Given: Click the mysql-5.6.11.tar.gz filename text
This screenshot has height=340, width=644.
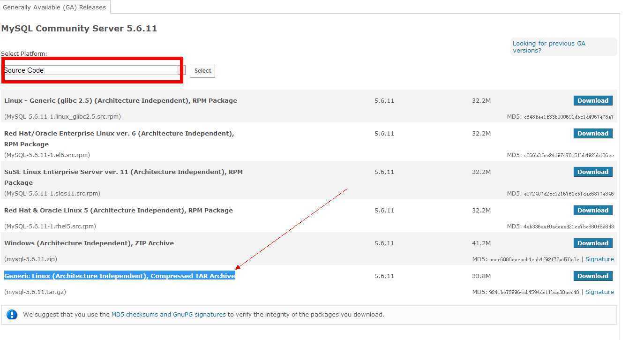Looking at the screenshot, I should 35,292.
